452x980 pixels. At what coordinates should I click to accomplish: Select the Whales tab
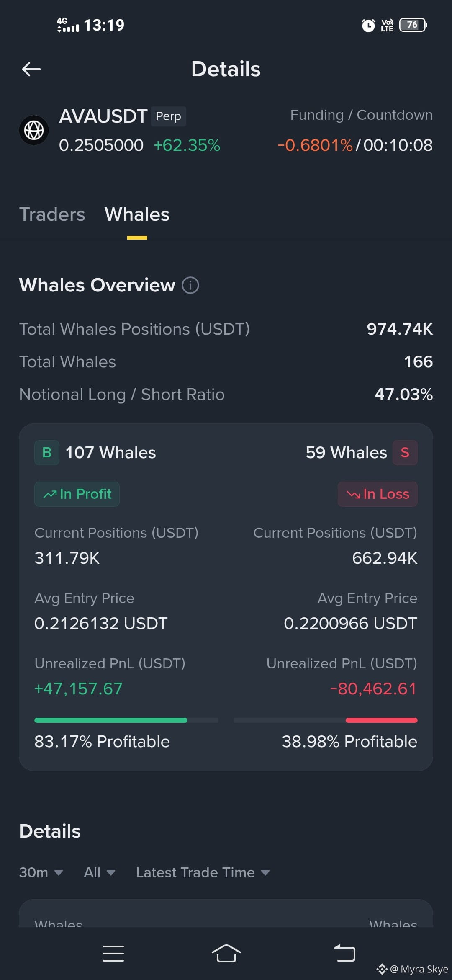[x=137, y=214]
